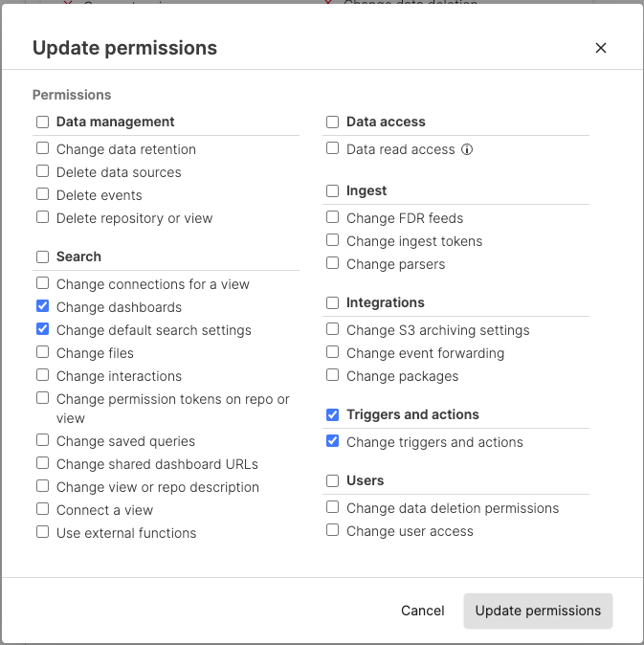Viewport: 644px width, 645px height.
Task: Tick the Use external functions checkbox
Action: tap(42, 533)
